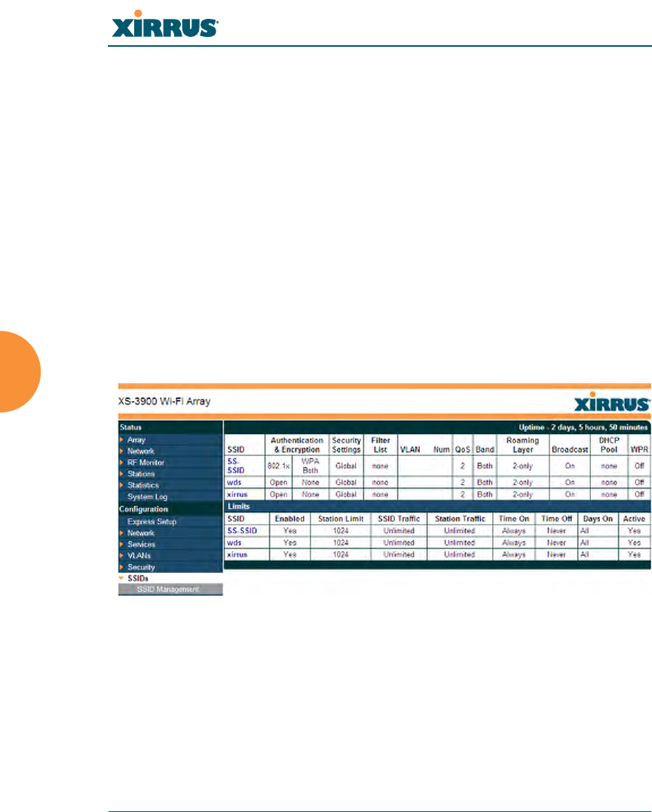Click SSID Traffic column header
This screenshot has width=652, height=812.
pyautogui.click(x=399, y=519)
